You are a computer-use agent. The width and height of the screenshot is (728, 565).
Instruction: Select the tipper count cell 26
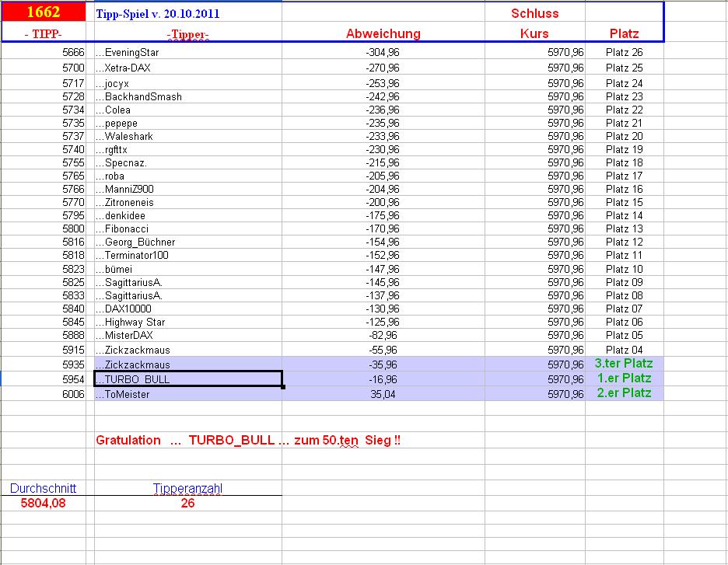[188, 503]
